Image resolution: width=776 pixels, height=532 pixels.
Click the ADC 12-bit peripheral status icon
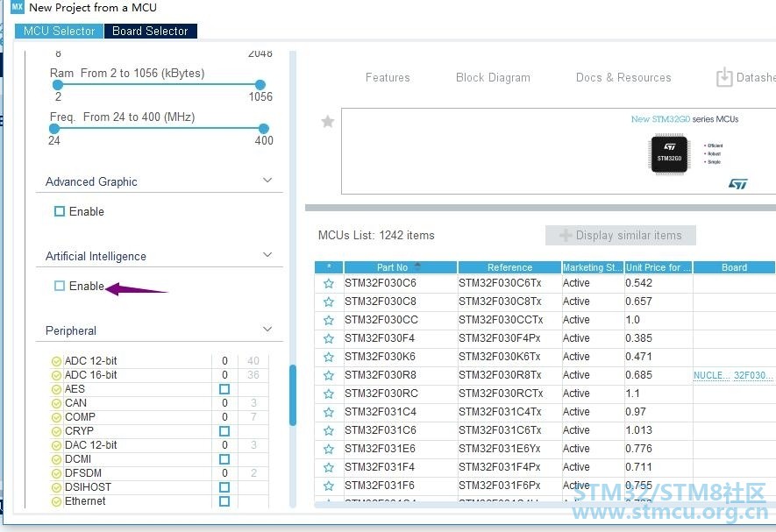(56, 361)
